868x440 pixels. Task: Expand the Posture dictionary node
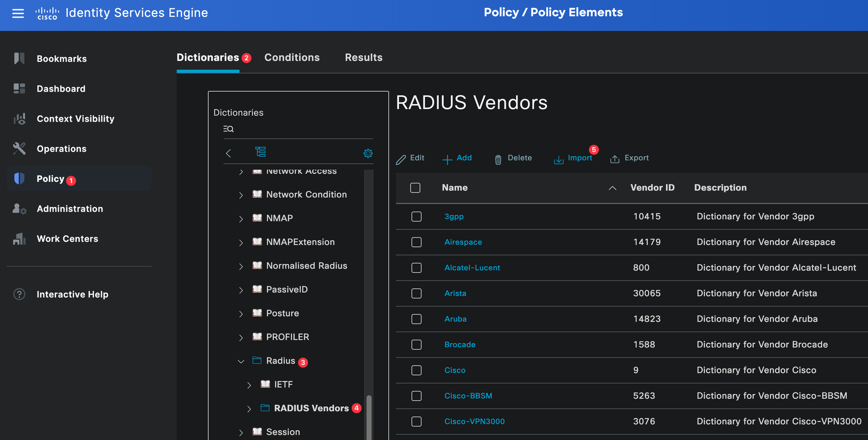241,314
